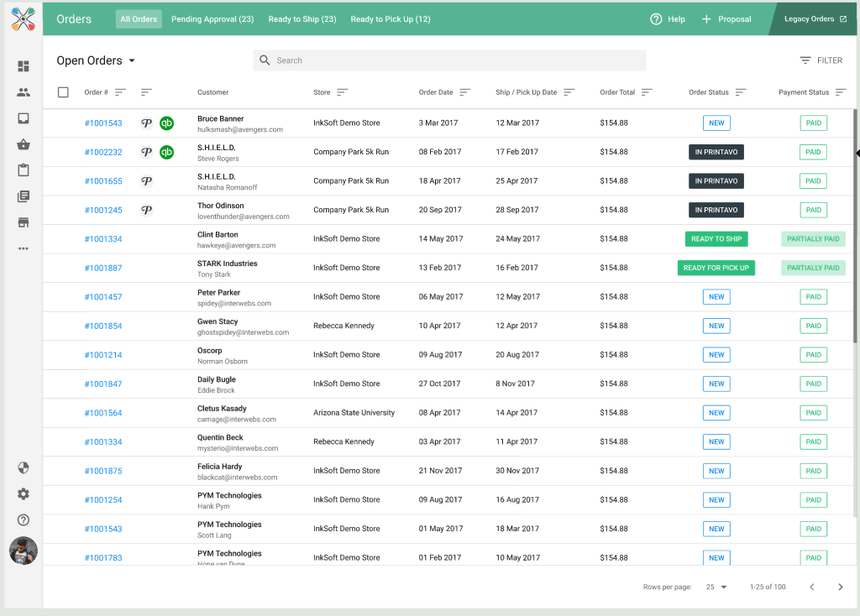Viewport: 860px width, 616px height.
Task: Open the customers people icon in sidebar
Action: tap(24, 92)
